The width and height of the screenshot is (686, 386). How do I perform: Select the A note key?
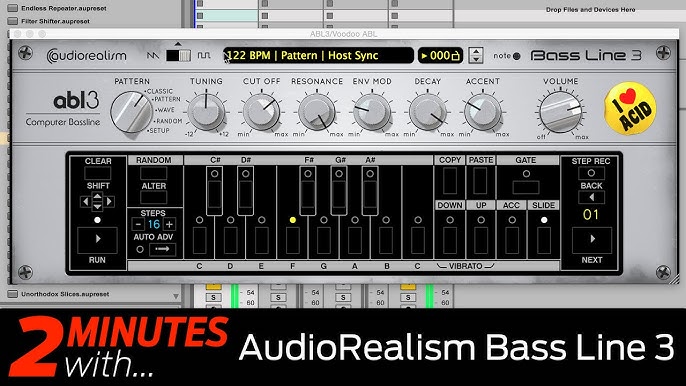[x=355, y=240]
